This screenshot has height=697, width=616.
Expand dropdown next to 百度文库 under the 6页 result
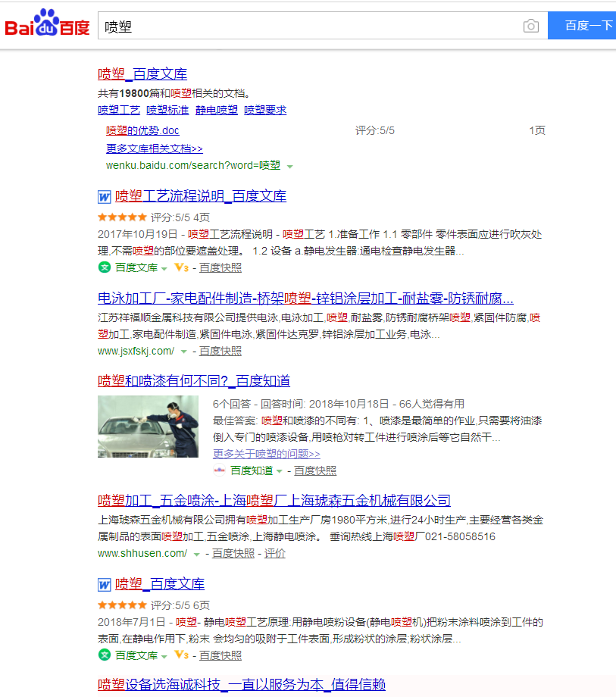(x=164, y=656)
